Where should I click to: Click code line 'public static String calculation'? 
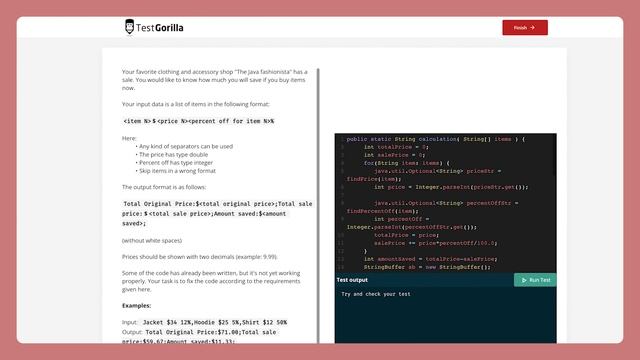click(436, 139)
